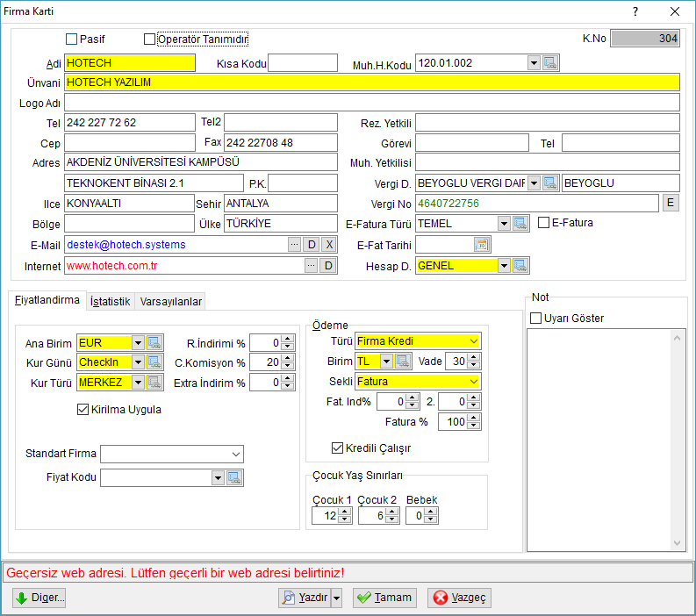This screenshot has width=696, height=616.
Task: Click the C.Komisyon % spinner
Action: 288,362
